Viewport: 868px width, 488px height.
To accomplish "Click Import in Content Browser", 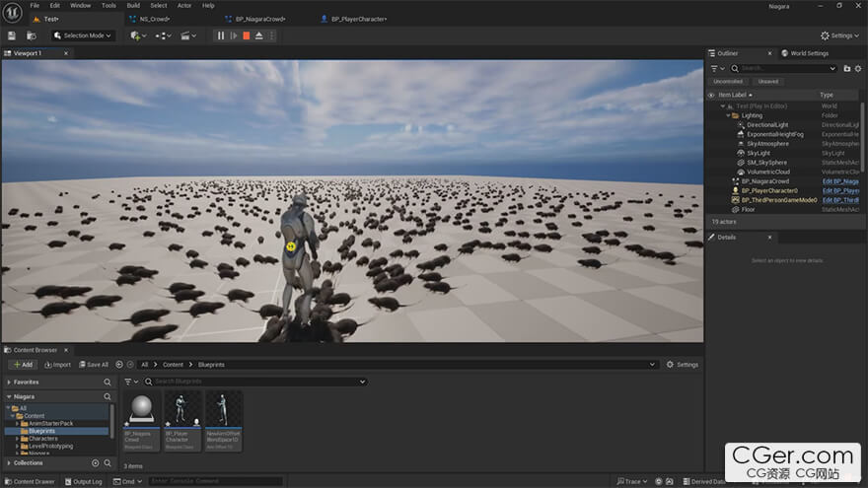I will (x=57, y=365).
